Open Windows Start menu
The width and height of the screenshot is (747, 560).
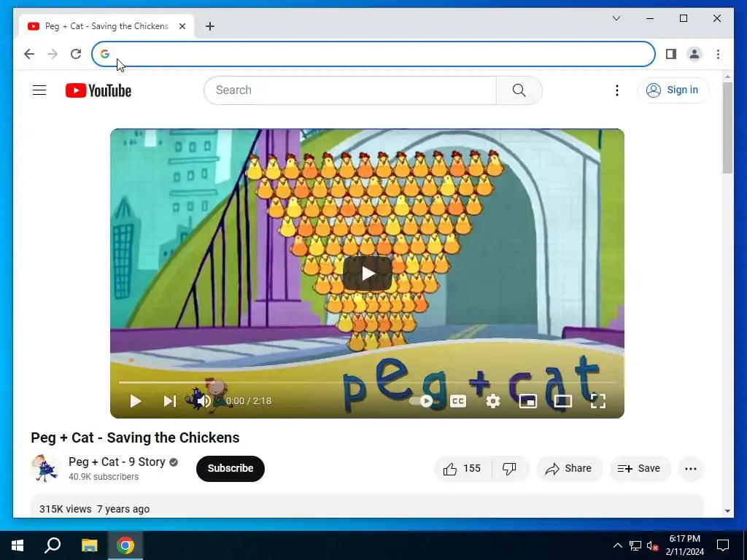[18, 545]
